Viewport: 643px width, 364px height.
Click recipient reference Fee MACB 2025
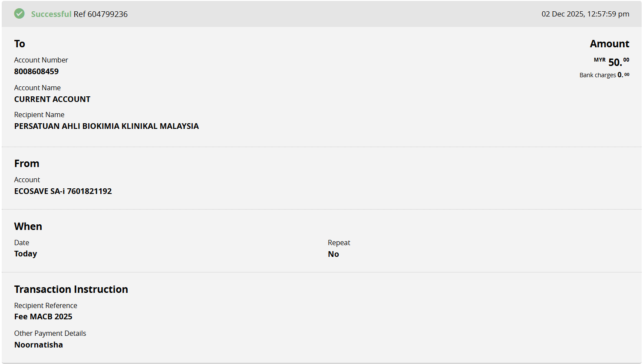[x=43, y=317]
